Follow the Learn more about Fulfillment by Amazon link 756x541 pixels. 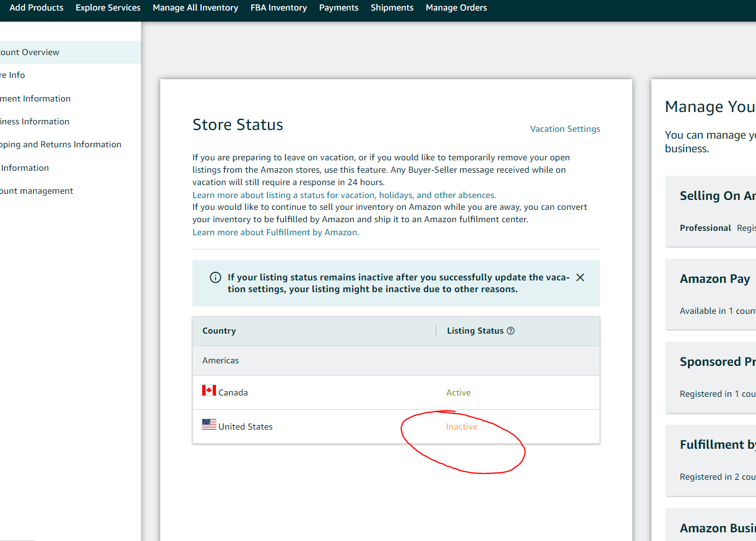(276, 232)
